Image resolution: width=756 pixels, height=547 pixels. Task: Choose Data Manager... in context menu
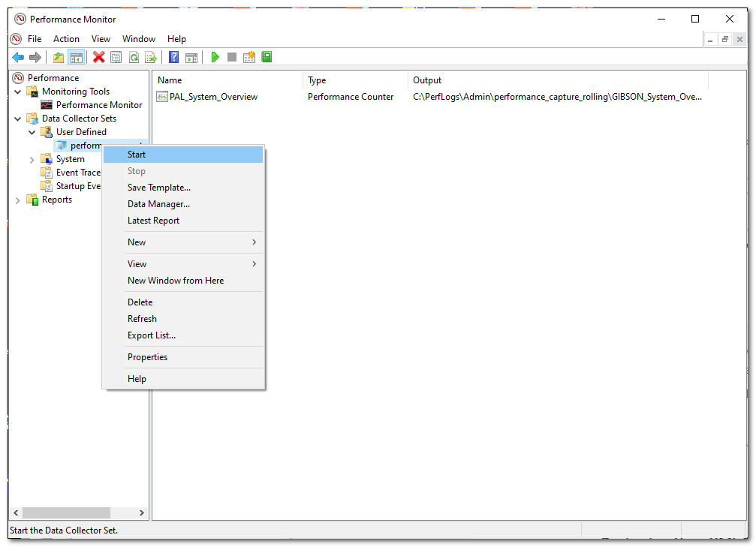[x=184, y=204]
